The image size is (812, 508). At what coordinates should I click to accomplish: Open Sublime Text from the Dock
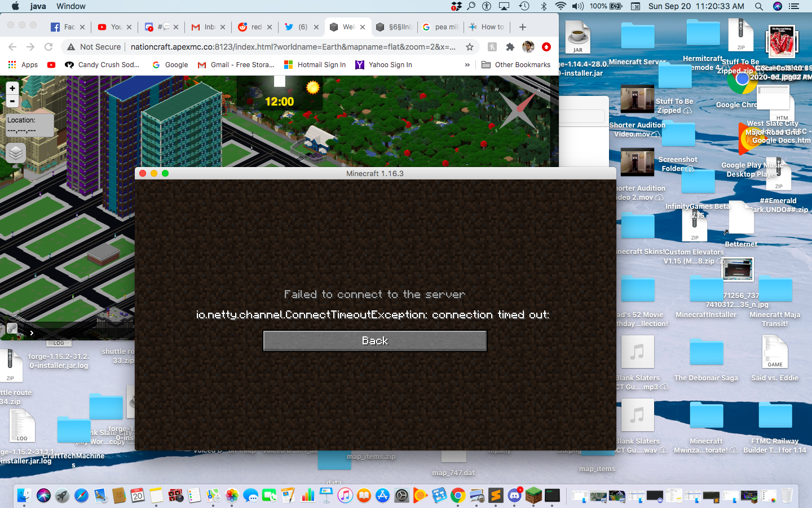click(496, 496)
